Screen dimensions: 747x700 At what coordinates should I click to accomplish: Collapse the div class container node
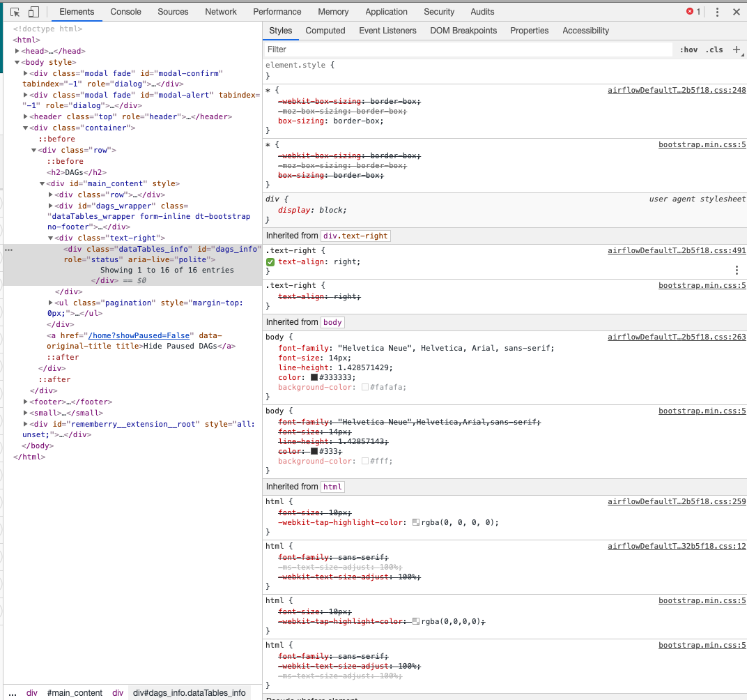tap(25, 128)
